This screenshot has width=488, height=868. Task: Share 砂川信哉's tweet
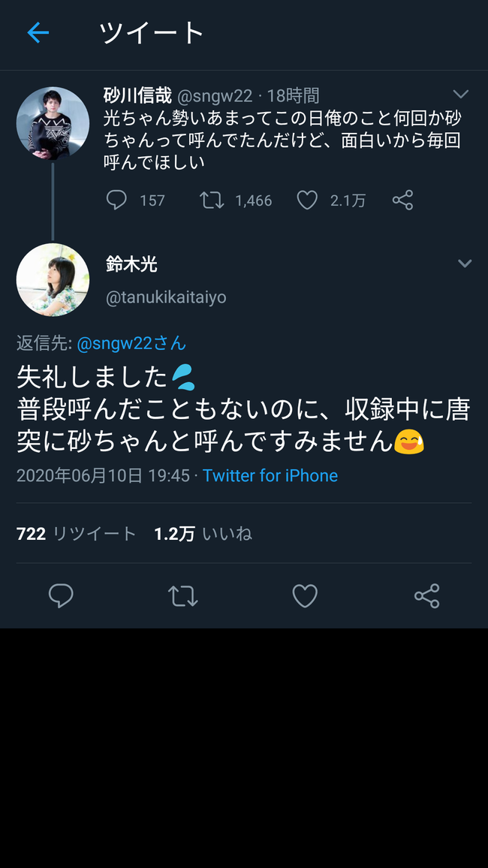(403, 200)
